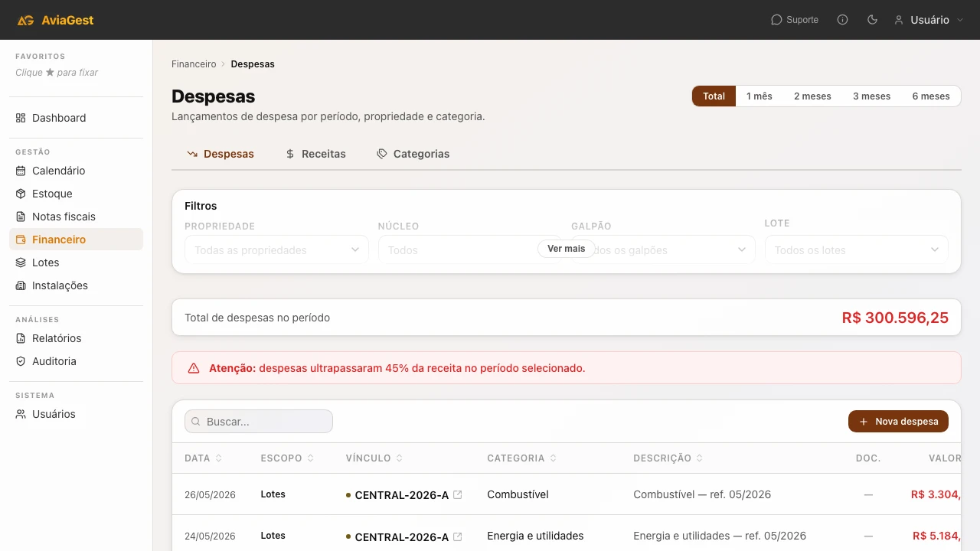Sort table by Descrição column
The height and width of the screenshot is (551, 980).
tap(668, 458)
